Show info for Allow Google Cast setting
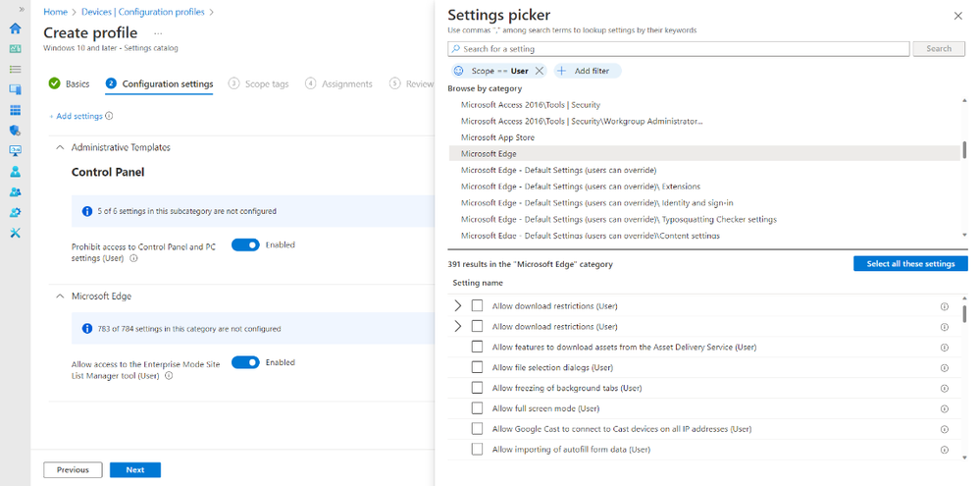This screenshot has height=486, width=980. click(x=945, y=429)
